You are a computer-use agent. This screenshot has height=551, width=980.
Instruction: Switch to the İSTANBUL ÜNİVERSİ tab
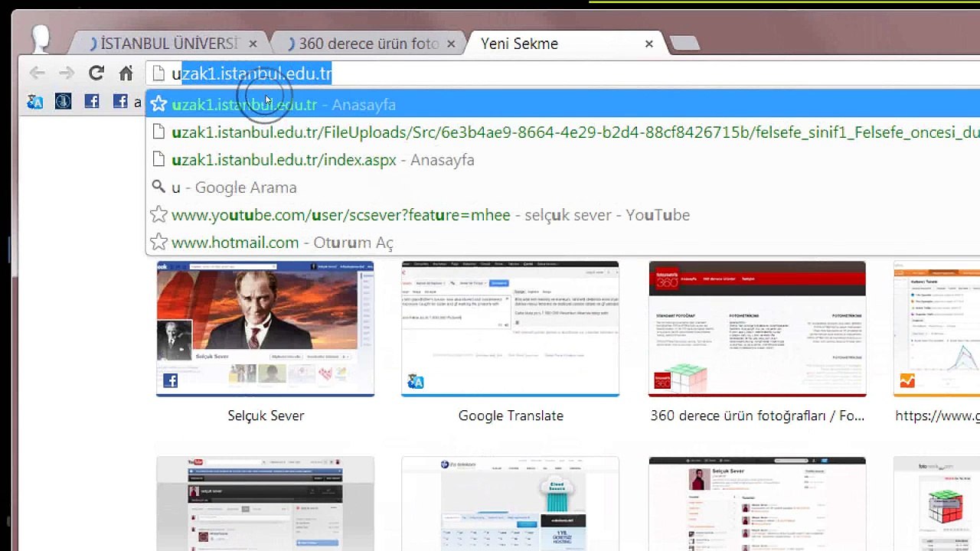click(x=168, y=44)
